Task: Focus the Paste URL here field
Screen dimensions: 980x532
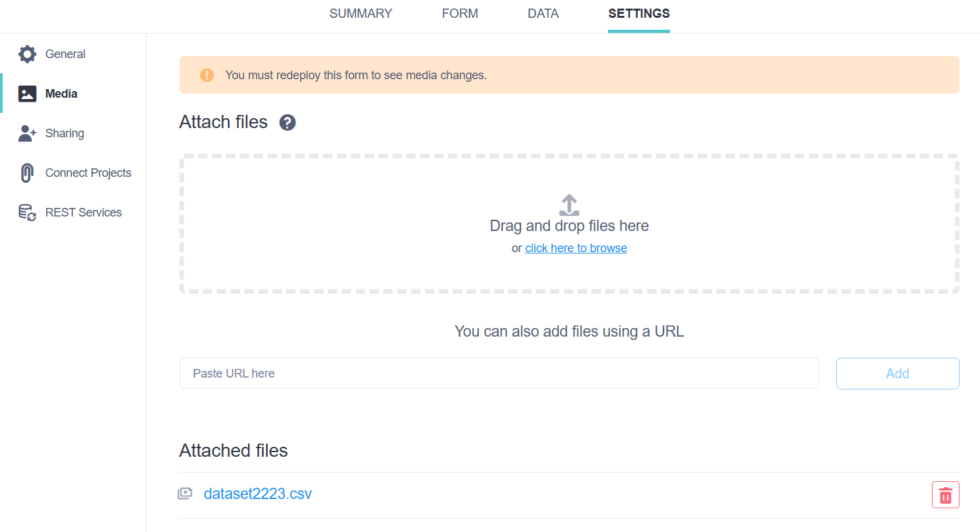Action: pyautogui.click(x=499, y=374)
